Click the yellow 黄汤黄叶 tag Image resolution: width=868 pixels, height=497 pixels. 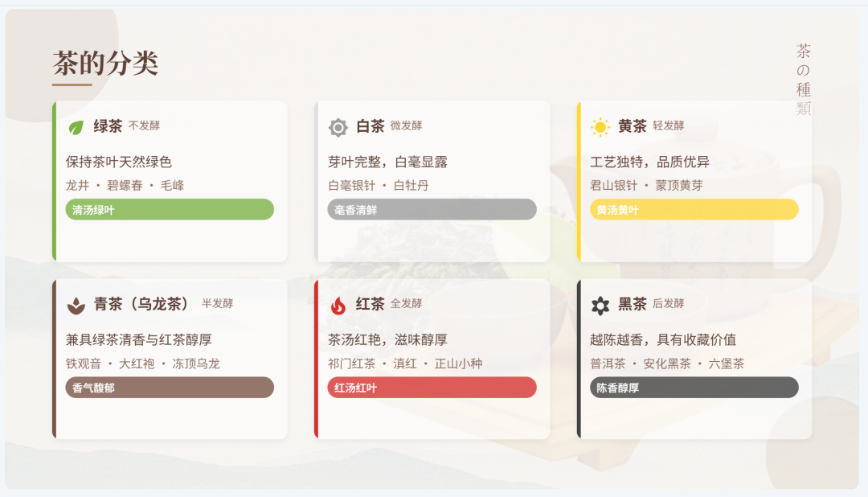694,210
